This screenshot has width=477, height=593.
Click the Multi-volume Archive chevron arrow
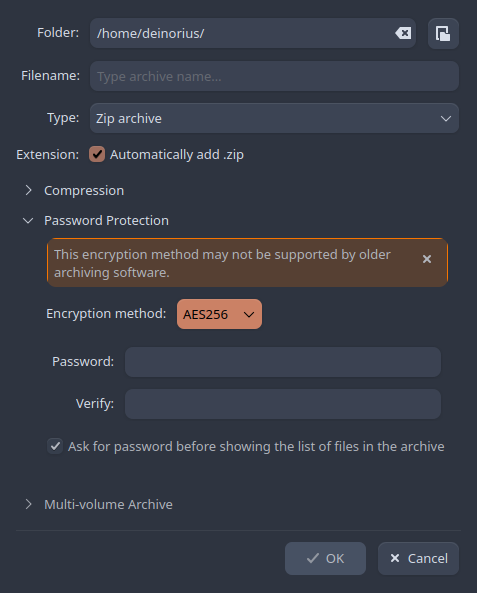(x=28, y=504)
